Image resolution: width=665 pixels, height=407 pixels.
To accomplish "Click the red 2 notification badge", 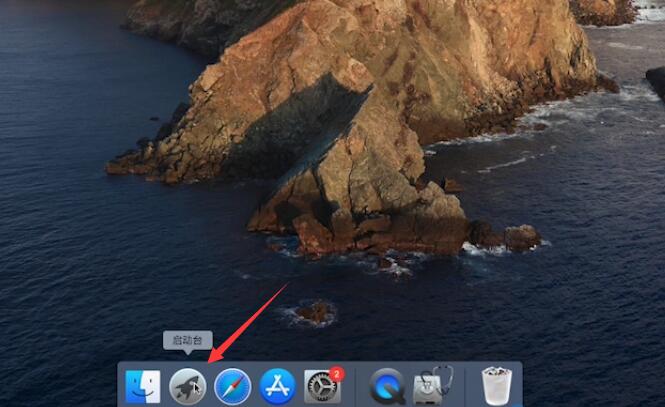I will 337,374.
